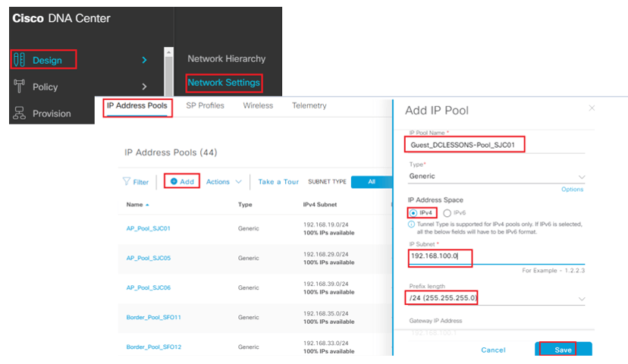Click the Options link

(x=573, y=190)
